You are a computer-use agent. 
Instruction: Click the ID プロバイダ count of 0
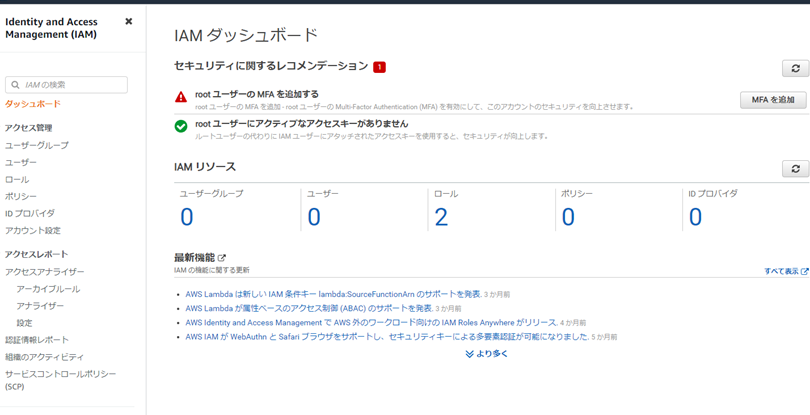click(695, 217)
